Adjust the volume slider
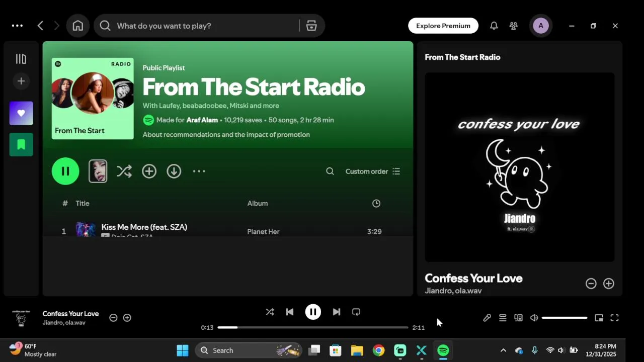 565,318
